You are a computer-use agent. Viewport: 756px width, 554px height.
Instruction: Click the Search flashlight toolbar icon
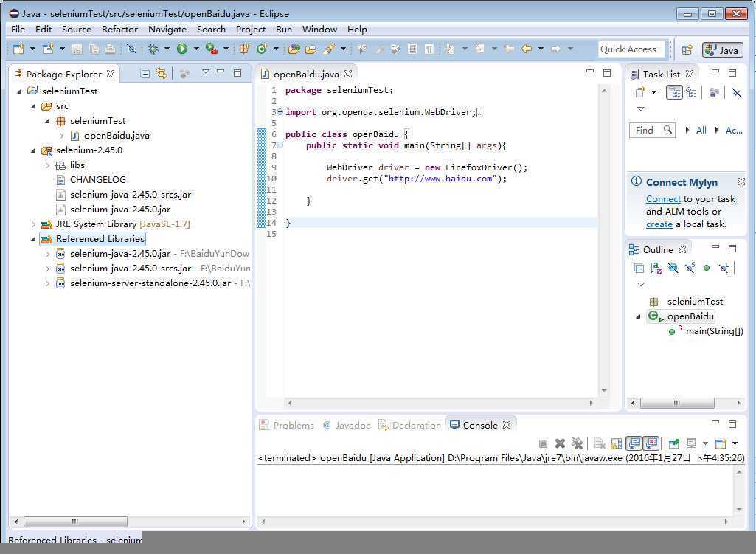point(329,49)
